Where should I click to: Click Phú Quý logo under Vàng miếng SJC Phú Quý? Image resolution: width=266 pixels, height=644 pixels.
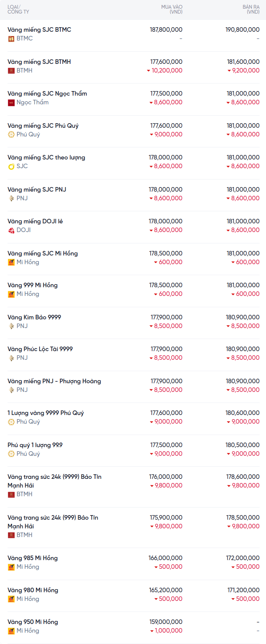coord(11,135)
